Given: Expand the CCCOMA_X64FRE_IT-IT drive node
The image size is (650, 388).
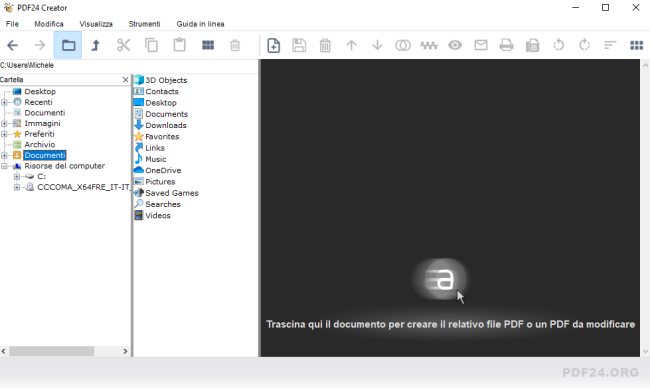Looking at the screenshot, I should coord(17,187).
